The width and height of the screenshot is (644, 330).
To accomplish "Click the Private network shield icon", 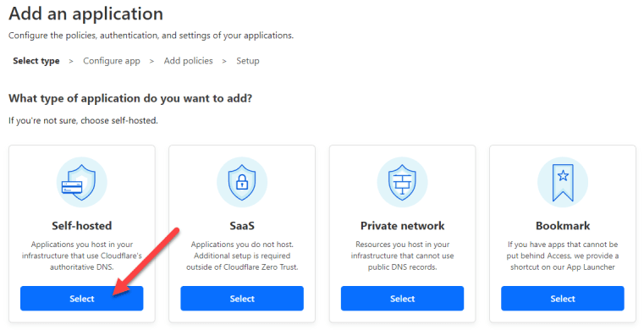I will pos(402,182).
